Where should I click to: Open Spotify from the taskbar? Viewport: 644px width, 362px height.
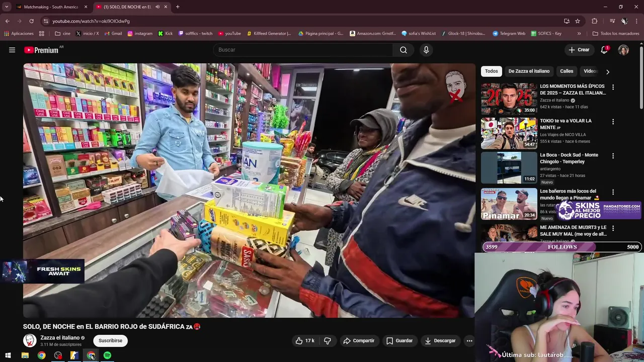tap(107, 355)
